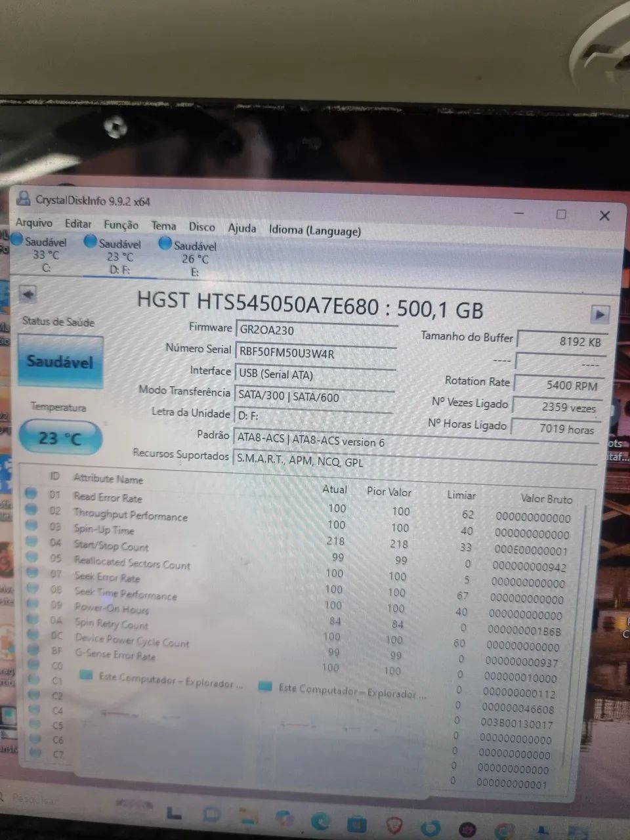Select the Spin Retry Count row name

click(x=112, y=623)
